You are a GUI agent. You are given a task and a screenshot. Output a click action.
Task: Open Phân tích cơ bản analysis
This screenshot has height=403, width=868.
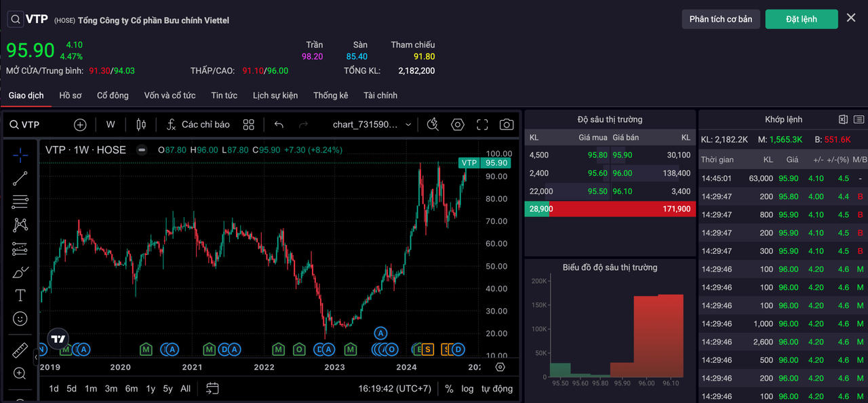pyautogui.click(x=721, y=19)
